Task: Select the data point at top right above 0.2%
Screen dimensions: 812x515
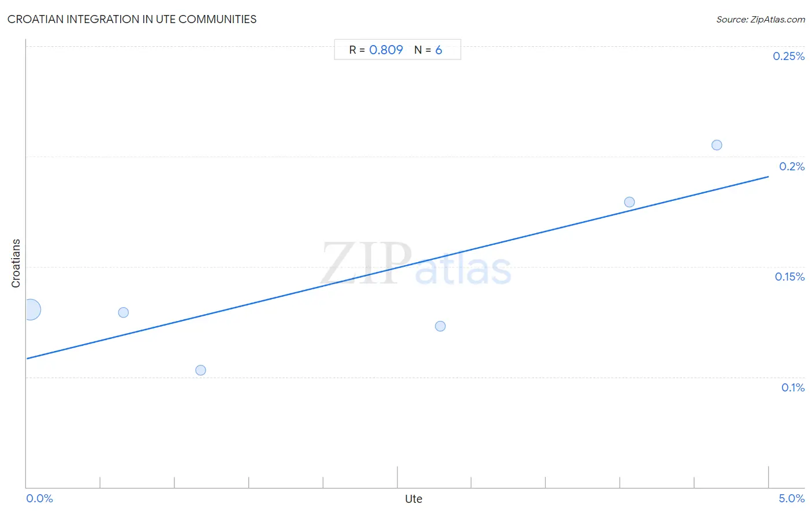Action: (717, 145)
